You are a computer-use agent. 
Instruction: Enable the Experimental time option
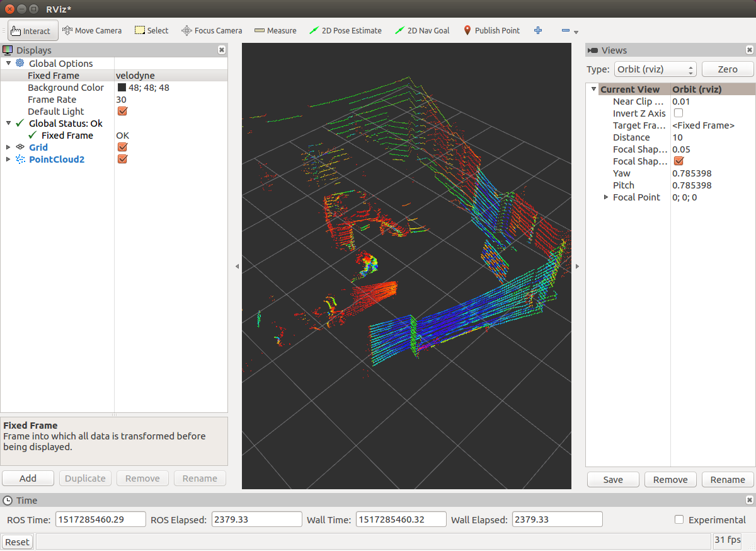(679, 519)
